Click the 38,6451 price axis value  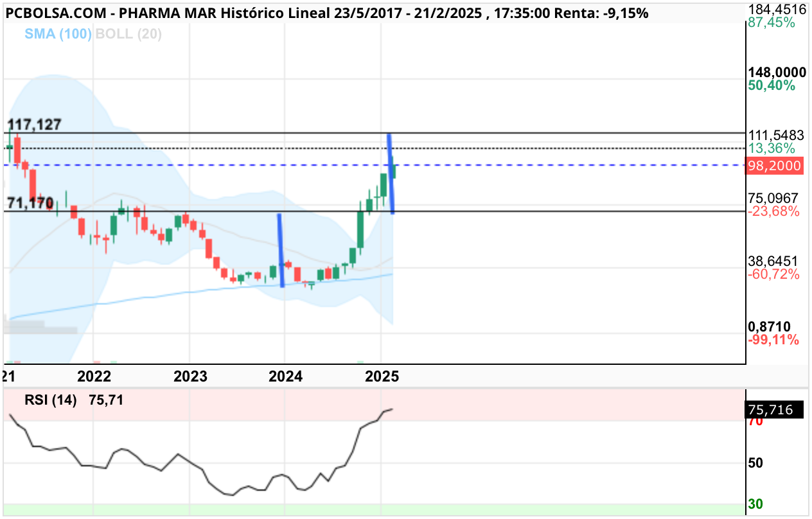(x=774, y=261)
